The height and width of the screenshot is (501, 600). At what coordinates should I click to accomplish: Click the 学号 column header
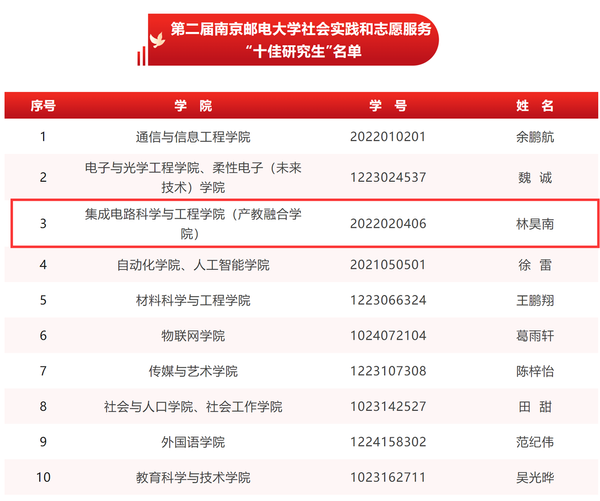tap(388, 105)
